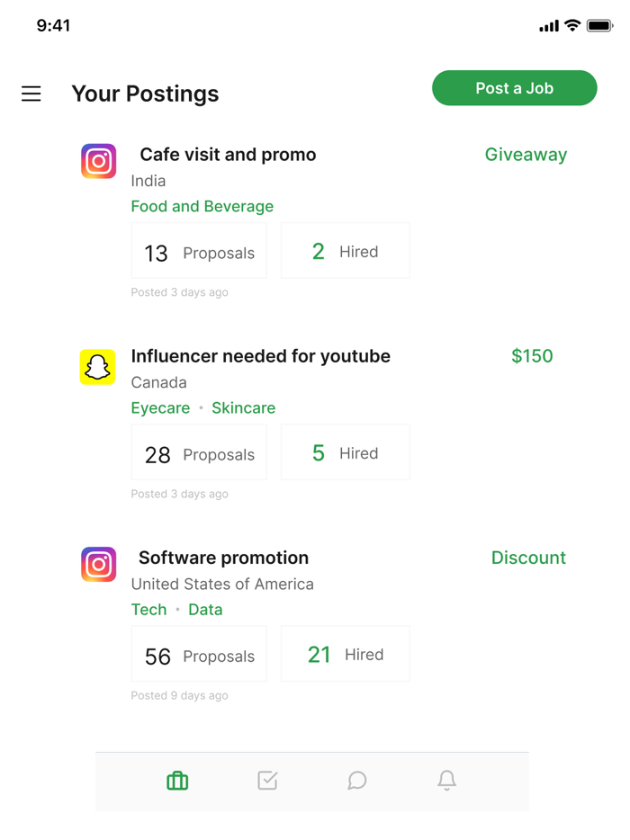The height and width of the screenshot is (840, 630).
Task: View 13 Proposals for Cafe visit posting
Action: [199, 250]
